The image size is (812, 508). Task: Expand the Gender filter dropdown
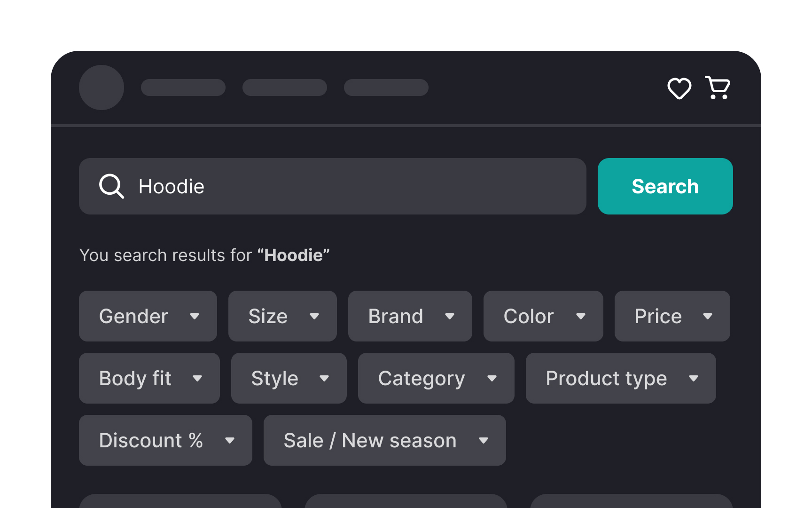(x=148, y=316)
